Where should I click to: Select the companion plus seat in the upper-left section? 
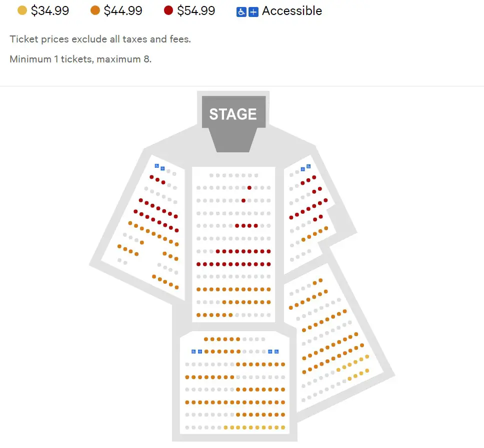[x=162, y=168]
